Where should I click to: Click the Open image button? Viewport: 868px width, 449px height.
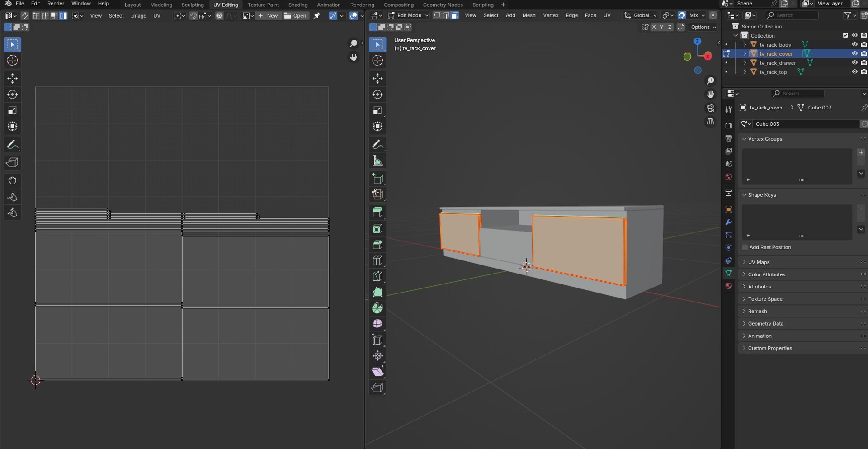(295, 16)
